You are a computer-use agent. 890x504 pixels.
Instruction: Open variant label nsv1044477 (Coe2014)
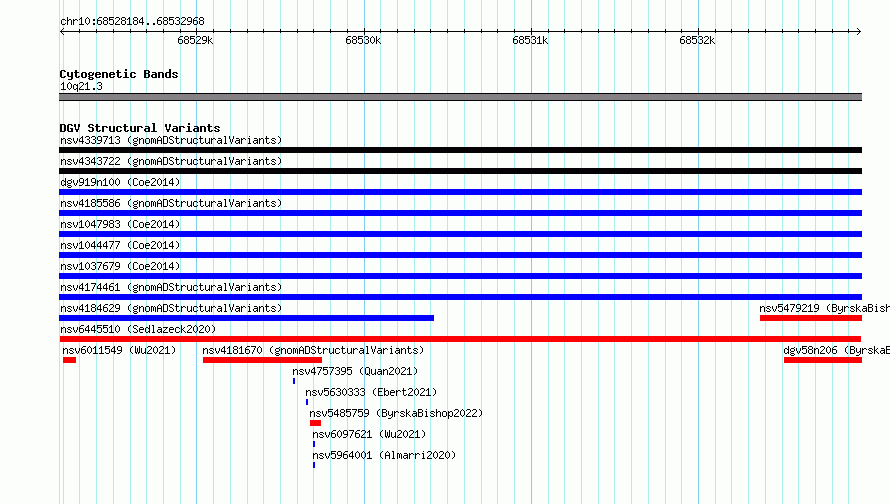coord(120,245)
